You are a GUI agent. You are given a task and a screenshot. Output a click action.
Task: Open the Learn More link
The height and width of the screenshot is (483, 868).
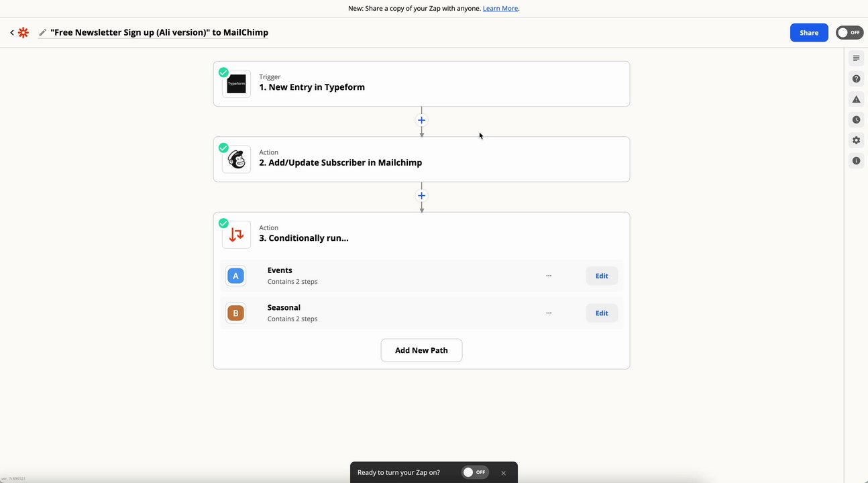(500, 9)
